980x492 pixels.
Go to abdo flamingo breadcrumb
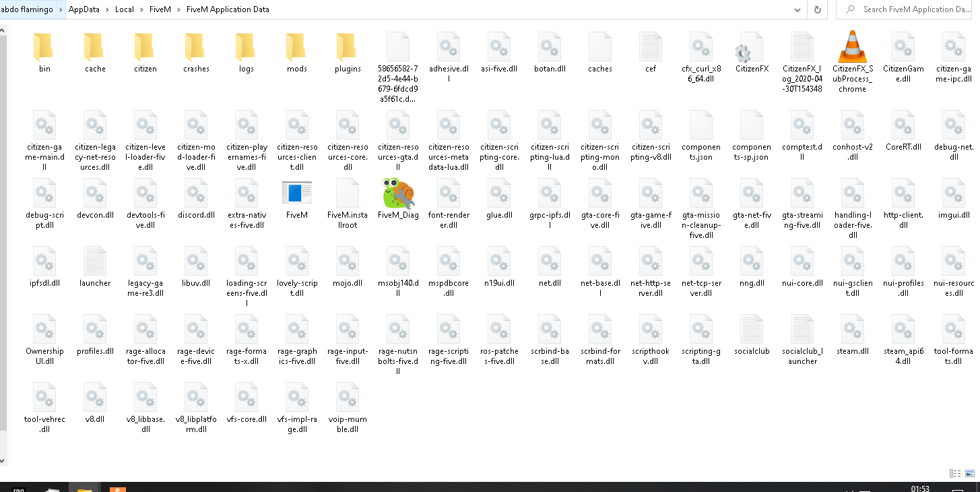[x=26, y=9]
